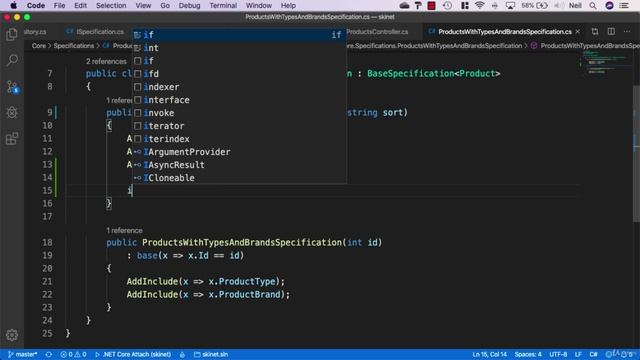Open the Apple menu

[x=13, y=5]
